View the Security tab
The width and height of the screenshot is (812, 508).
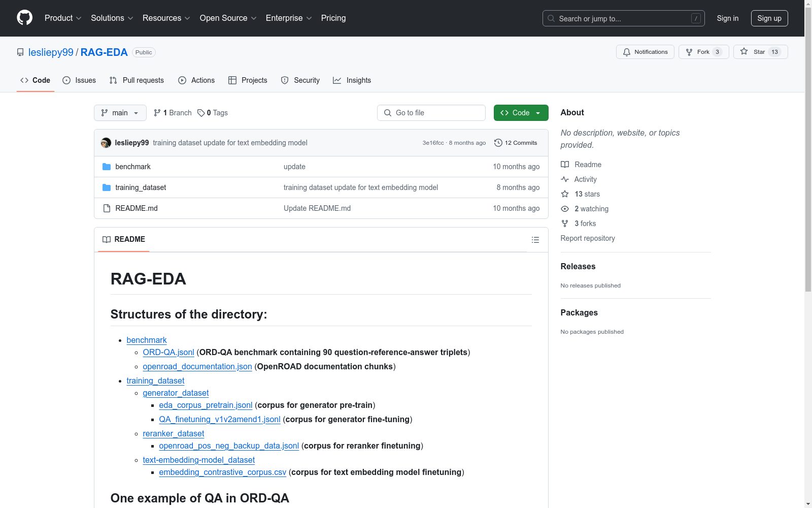pos(300,80)
